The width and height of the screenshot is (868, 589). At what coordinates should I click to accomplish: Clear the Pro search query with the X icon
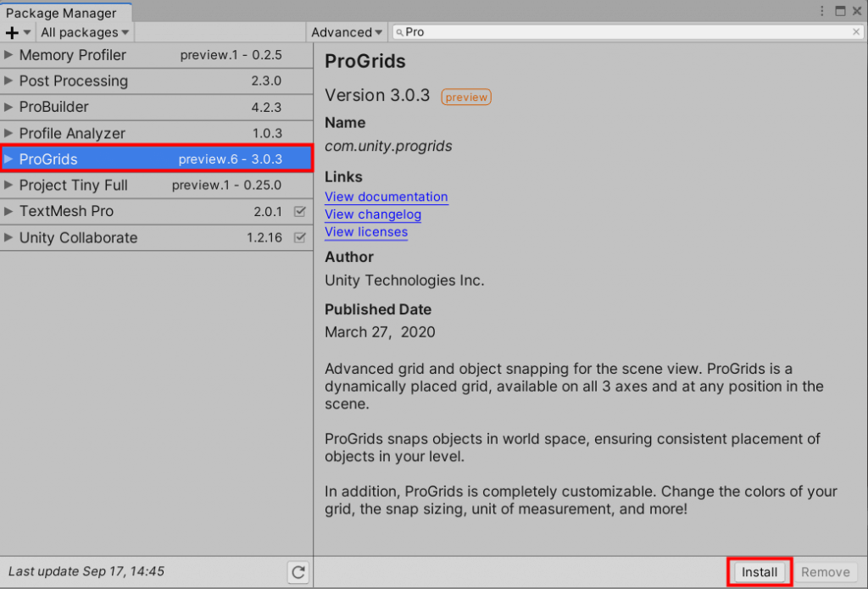click(855, 31)
